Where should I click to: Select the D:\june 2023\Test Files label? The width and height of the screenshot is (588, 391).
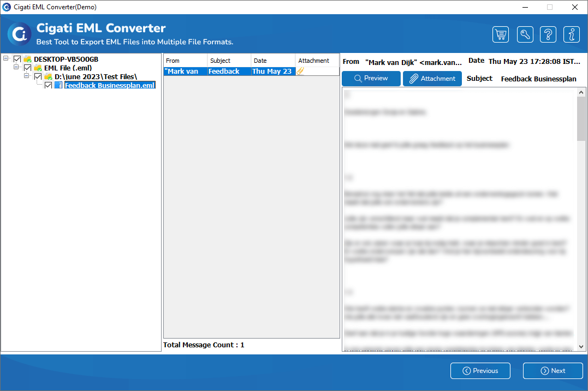96,76
